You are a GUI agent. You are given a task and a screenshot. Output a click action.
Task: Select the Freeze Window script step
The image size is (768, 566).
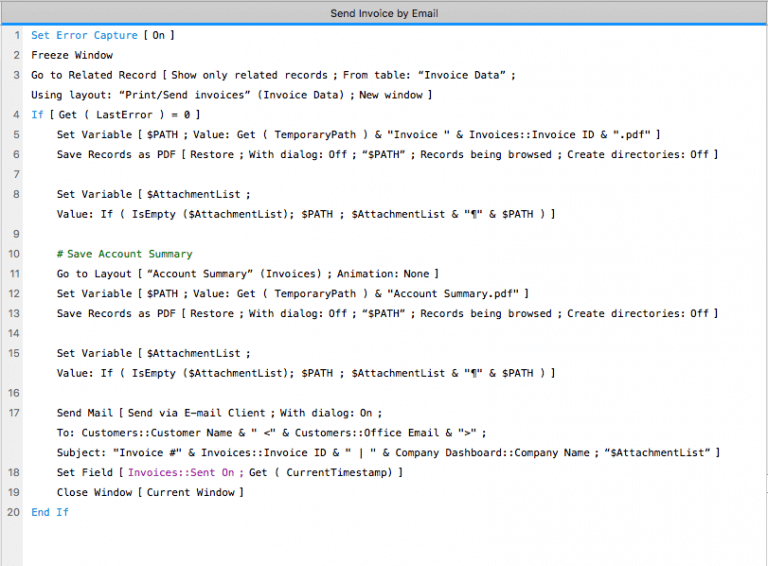[72, 55]
